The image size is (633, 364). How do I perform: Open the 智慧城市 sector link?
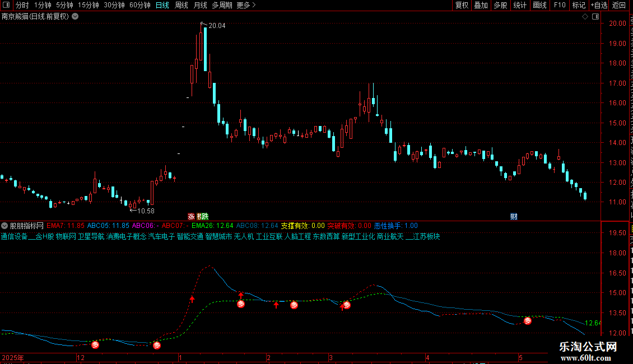point(219,236)
